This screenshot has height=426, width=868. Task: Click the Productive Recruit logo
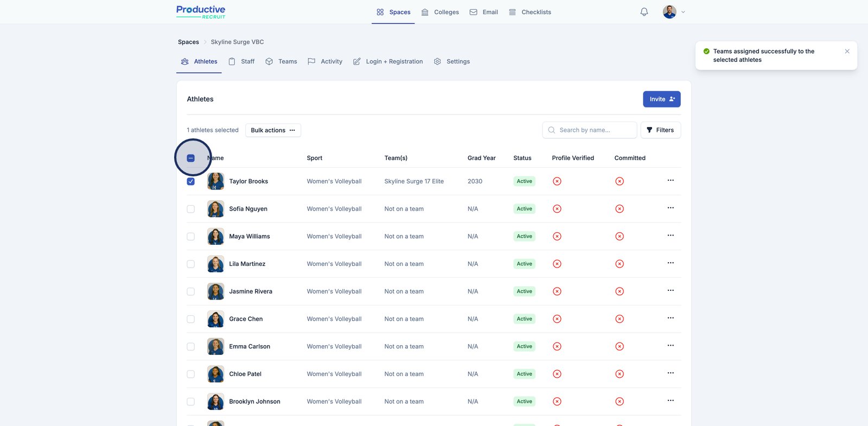point(201,12)
